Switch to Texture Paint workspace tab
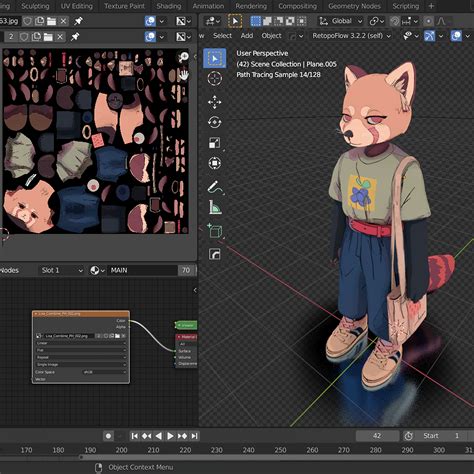Viewport: 474px width, 474px height. click(124, 6)
